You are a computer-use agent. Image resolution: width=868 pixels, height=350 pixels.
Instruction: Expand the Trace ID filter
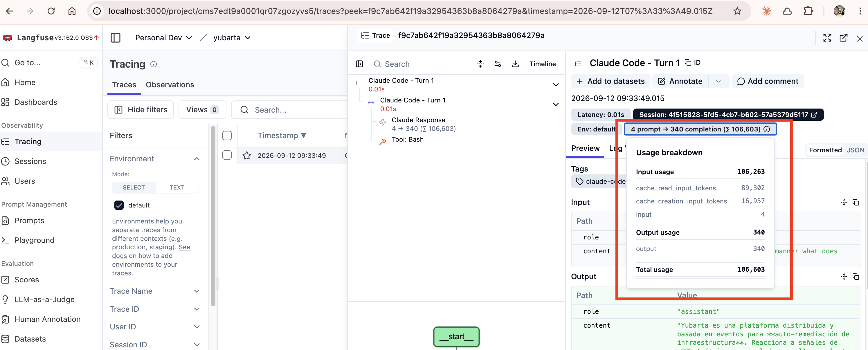click(197, 309)
